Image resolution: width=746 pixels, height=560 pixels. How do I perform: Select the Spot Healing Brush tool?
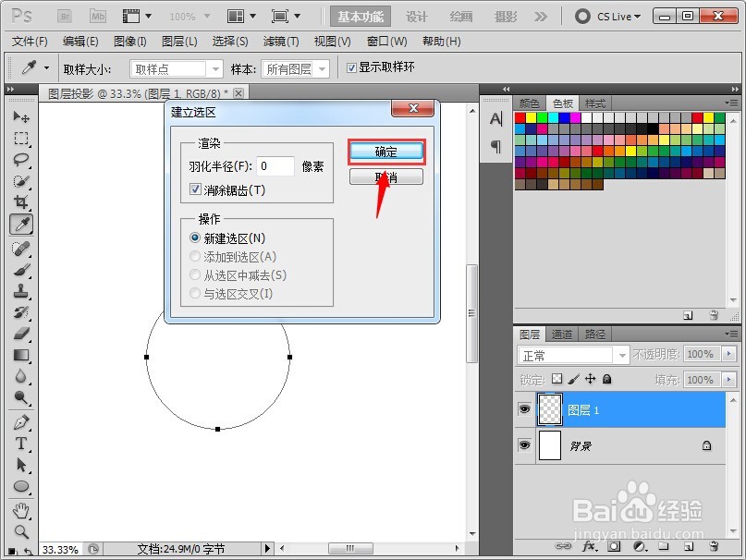click(x=21, y=249)
